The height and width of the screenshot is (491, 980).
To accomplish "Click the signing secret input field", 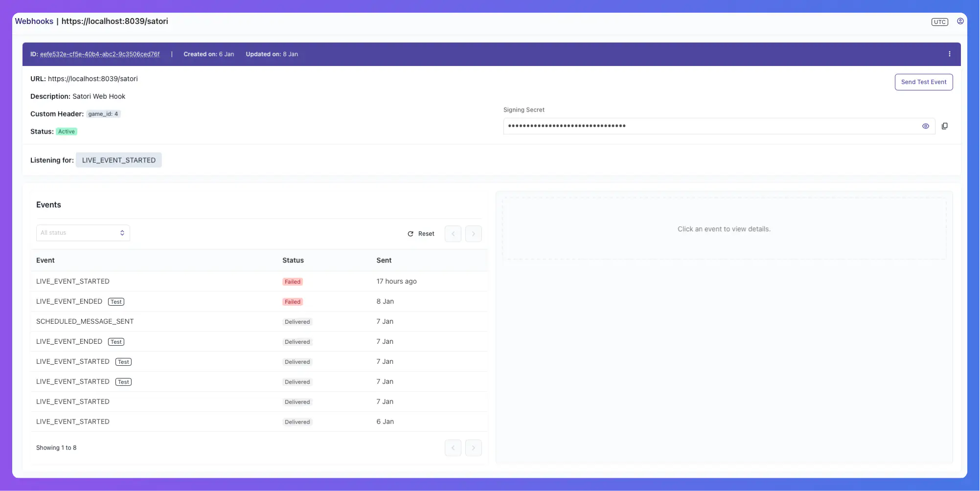I will pos(719,126).
